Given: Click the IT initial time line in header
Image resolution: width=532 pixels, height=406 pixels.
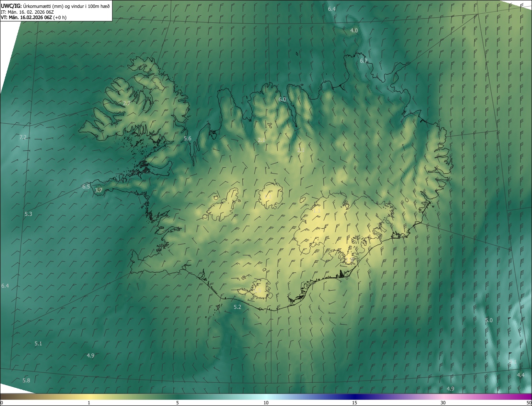Looking at the screenshot, I should (x=27, y=12).
